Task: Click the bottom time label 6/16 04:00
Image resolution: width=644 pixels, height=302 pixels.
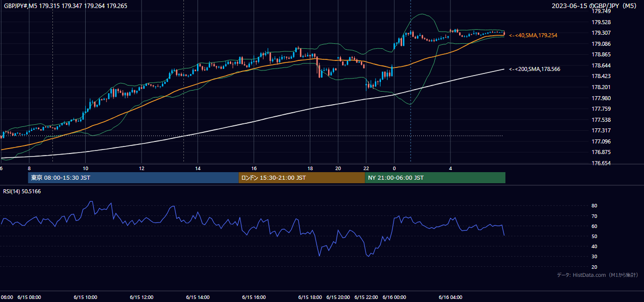Action: pos(450,297)
